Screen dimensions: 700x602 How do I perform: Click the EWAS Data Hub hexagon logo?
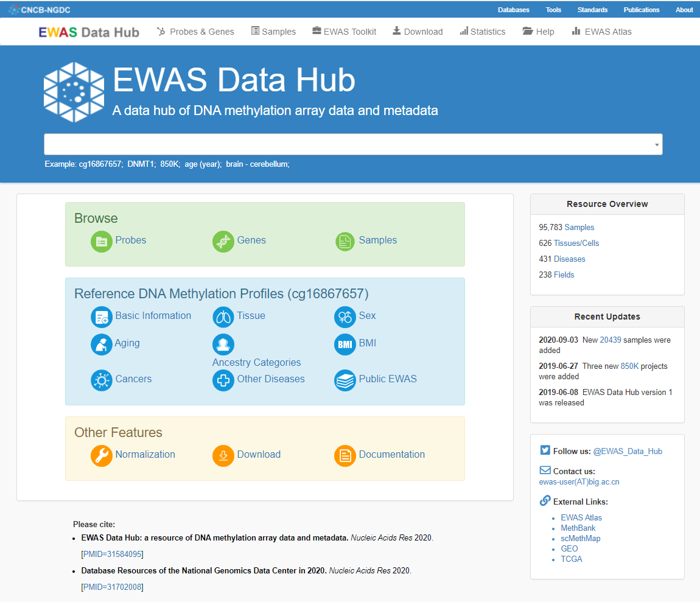pyautogui.click(x=74, y=92)
